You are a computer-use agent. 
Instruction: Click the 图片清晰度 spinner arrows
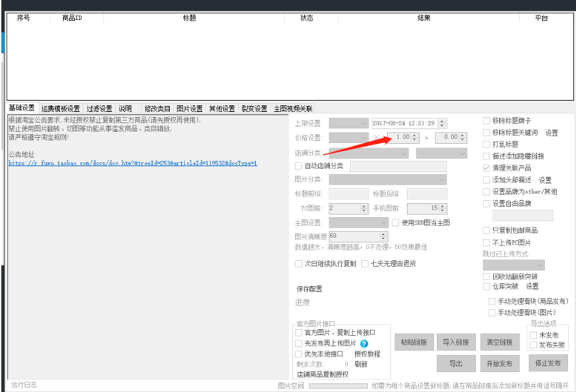(x=383, y=236)
